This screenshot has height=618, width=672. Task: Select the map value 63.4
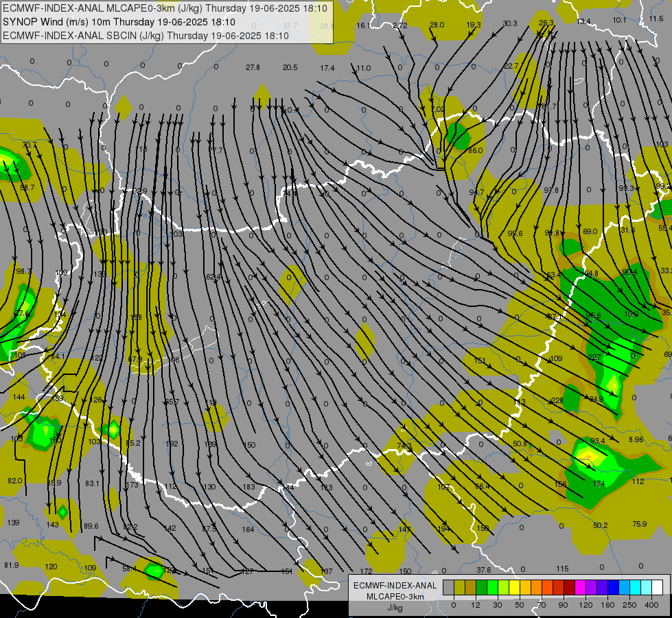tap(554, 275)
